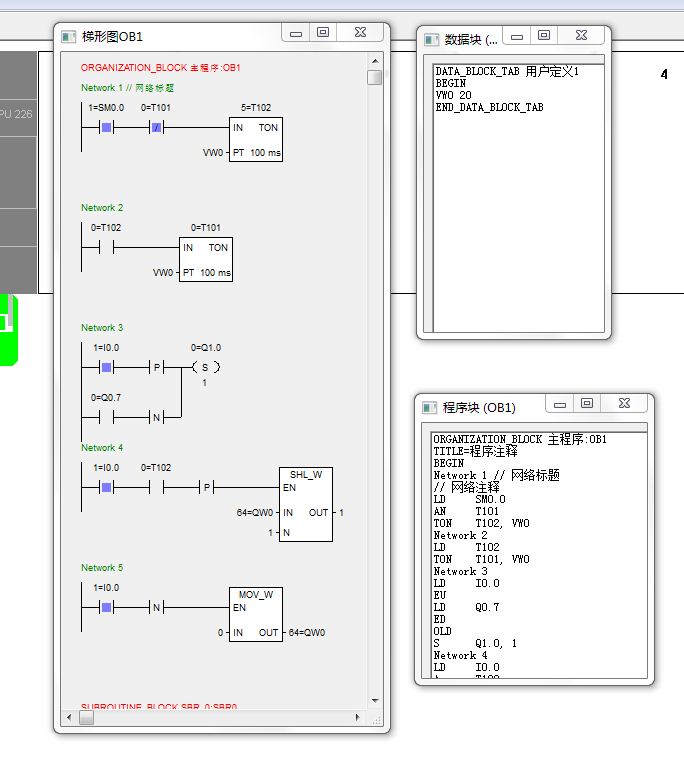Image resolution: width=684 pixels, height=780 pixels.
Task: Toggle the I0.0 contact in Network 3
Action: 106,367
